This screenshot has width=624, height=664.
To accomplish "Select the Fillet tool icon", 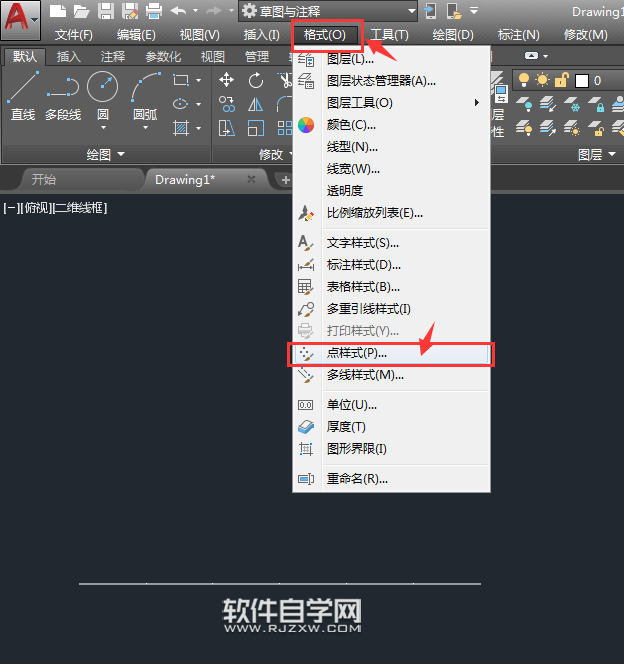I will click(284, 104).
